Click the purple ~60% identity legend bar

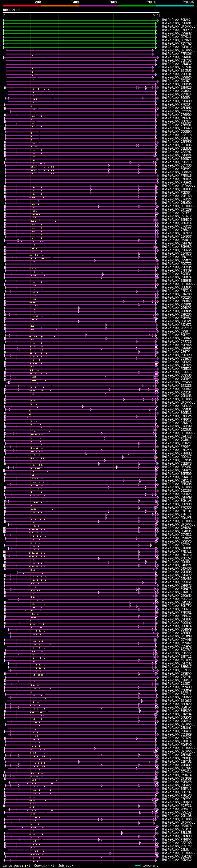pos(99,6)
